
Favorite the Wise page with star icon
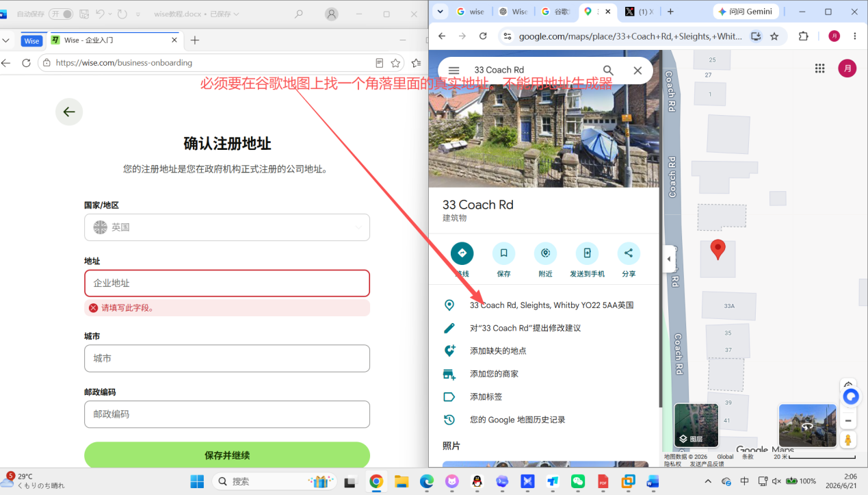coord(395,63)
